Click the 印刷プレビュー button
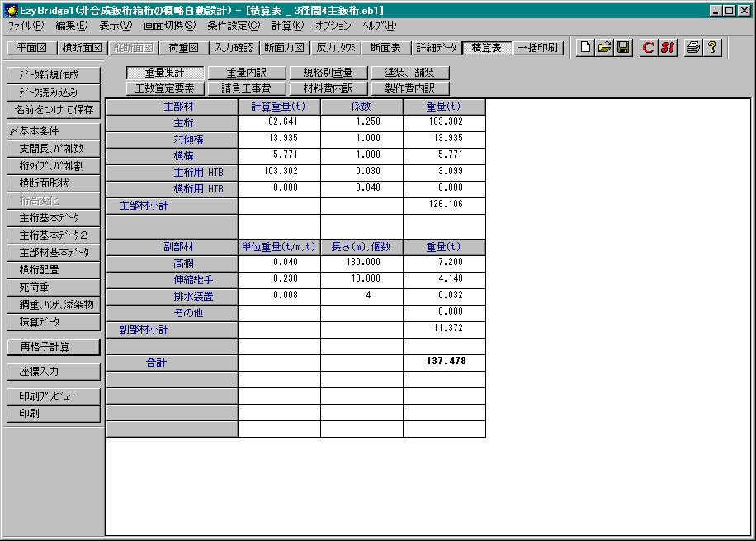 pos(54,396)
